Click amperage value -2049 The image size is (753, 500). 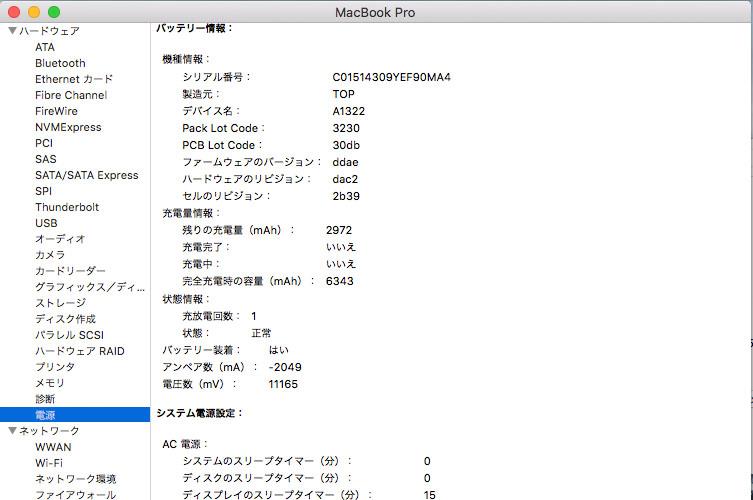tap(285, 367)
